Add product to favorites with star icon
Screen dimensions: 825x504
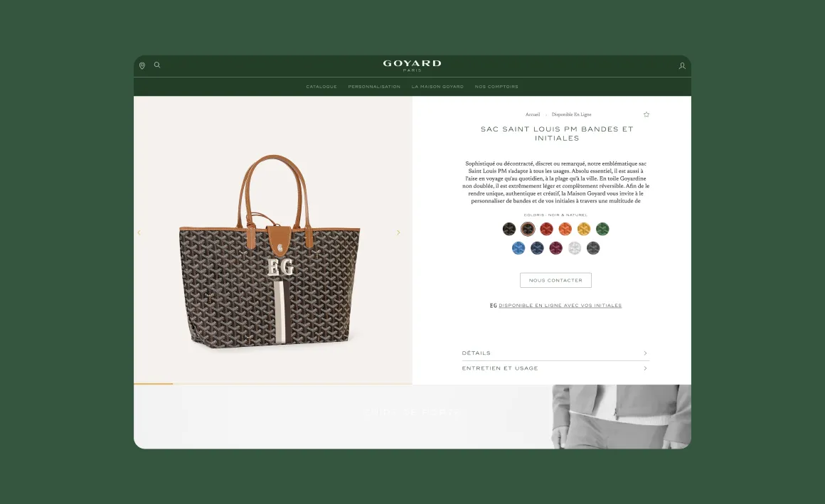[646, 114]
